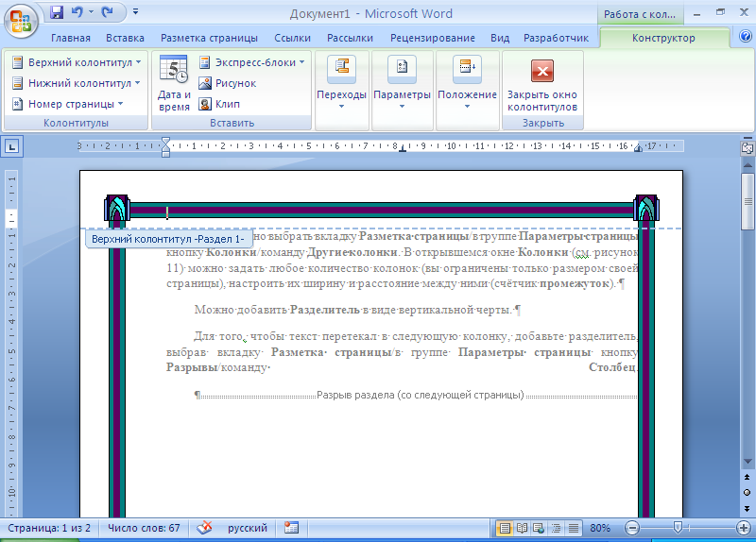Open the Разметка страницы tab
Viewport: 756px width, 542px height.
(209, 38)
